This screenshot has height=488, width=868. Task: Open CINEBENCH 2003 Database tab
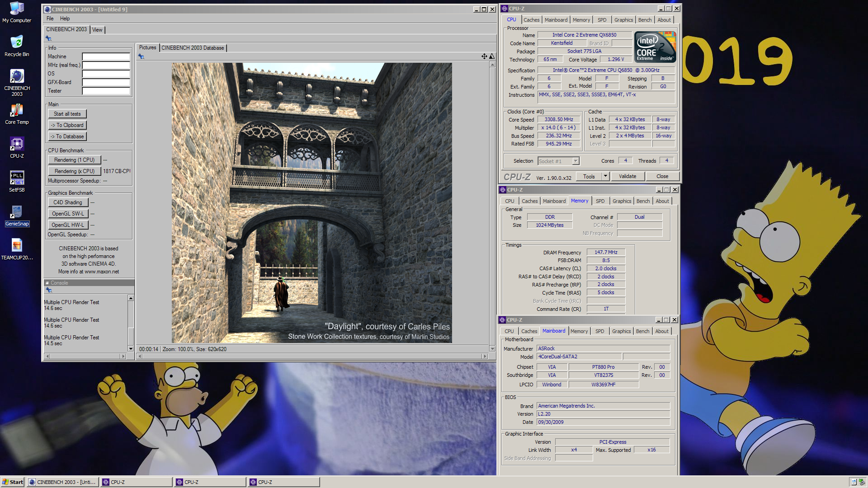tap(193, 48)
